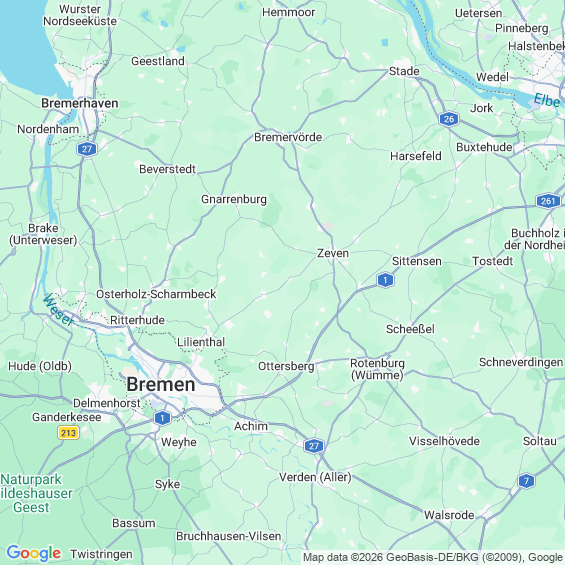
Task: Select the Rotenburg (Wümme) label
Action: click(x=377, y=369)
